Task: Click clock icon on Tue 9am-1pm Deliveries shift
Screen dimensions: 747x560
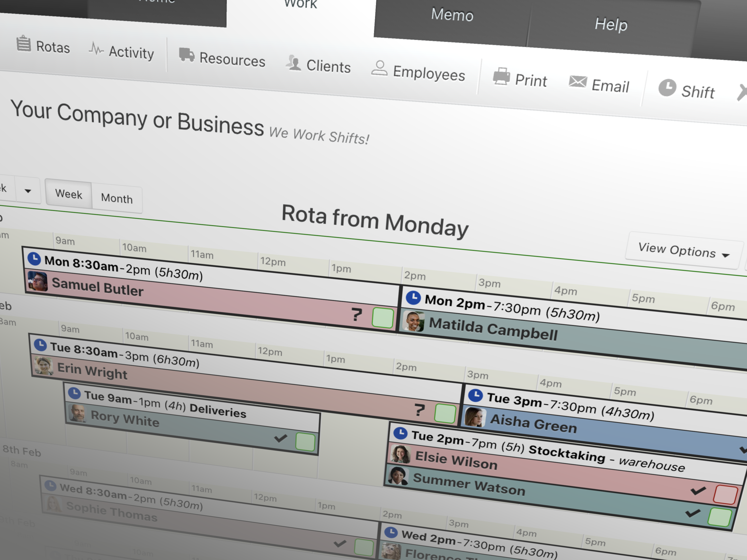Action: pos(74,393)
